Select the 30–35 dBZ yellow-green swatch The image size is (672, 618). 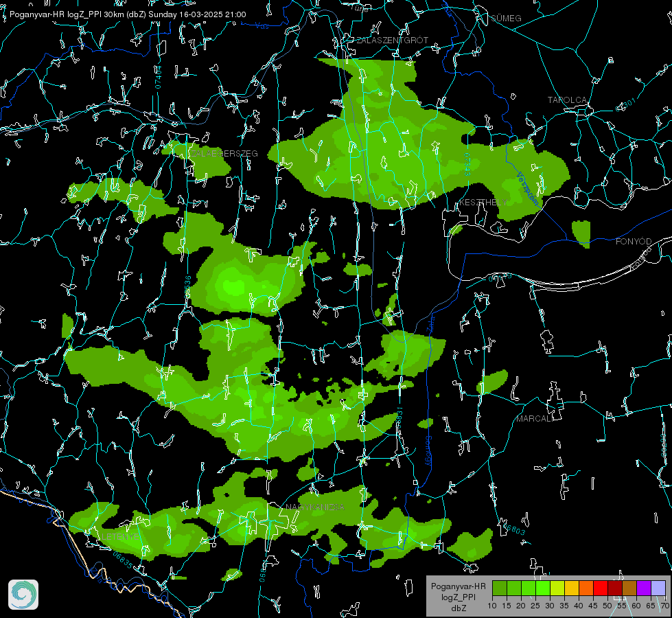(557, 588)
